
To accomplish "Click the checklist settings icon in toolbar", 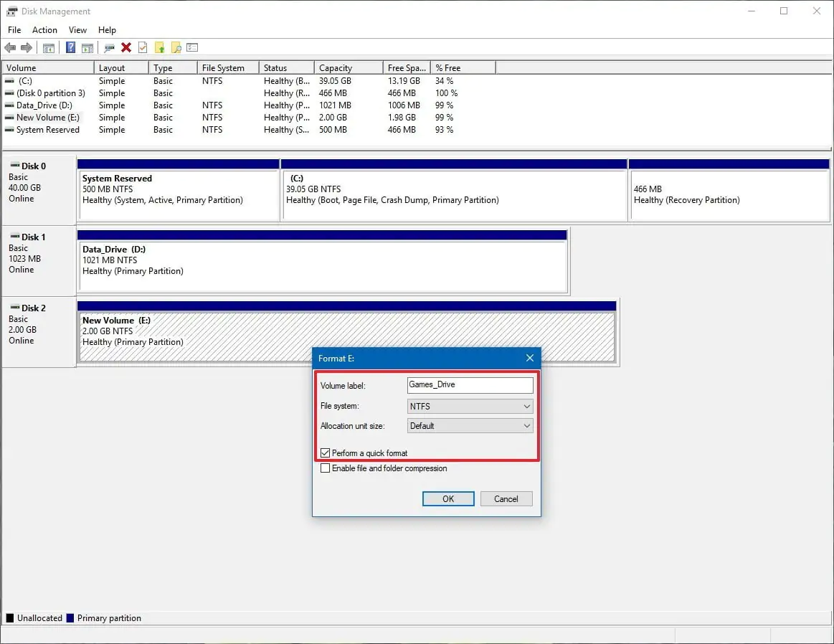I will pyautogui.click(x=192, y=48).
